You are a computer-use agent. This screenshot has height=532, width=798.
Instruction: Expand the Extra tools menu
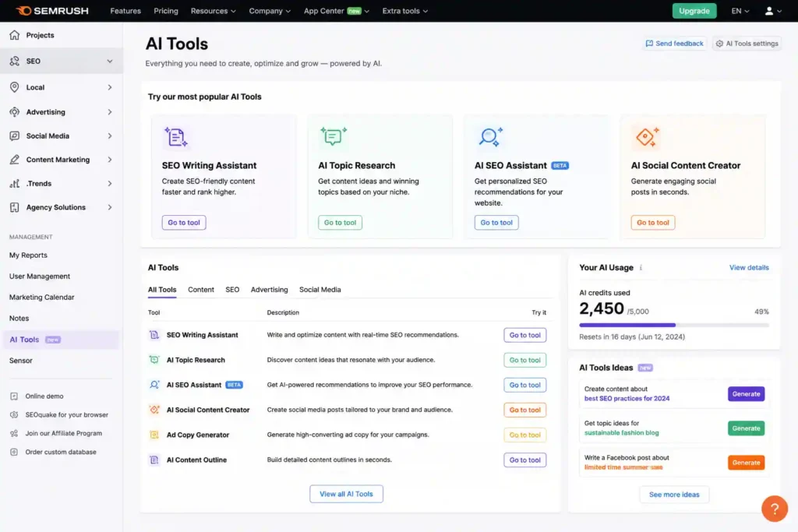tap(405, 11)
